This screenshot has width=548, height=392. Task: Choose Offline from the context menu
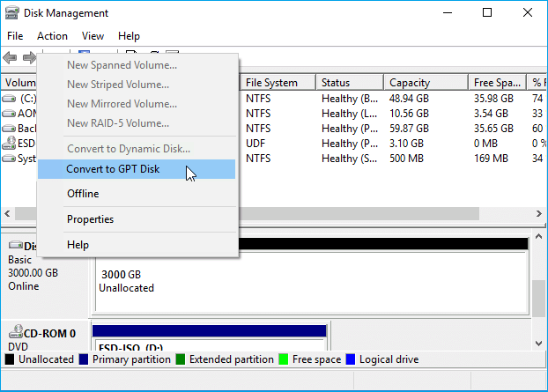point(83,194)
